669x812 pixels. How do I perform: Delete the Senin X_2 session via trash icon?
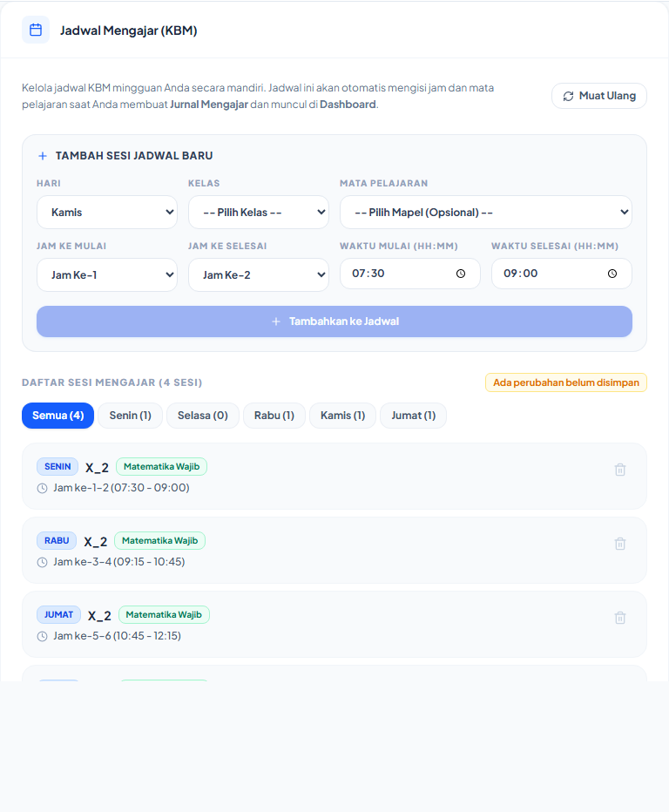point(620,470)
